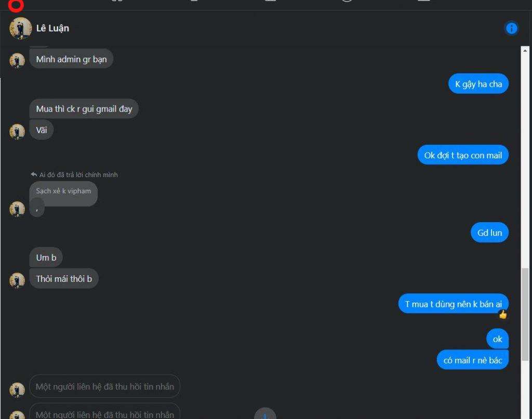Jump to latest messages with the down-arrow button

pyautogui.click(x=265, y=414)
